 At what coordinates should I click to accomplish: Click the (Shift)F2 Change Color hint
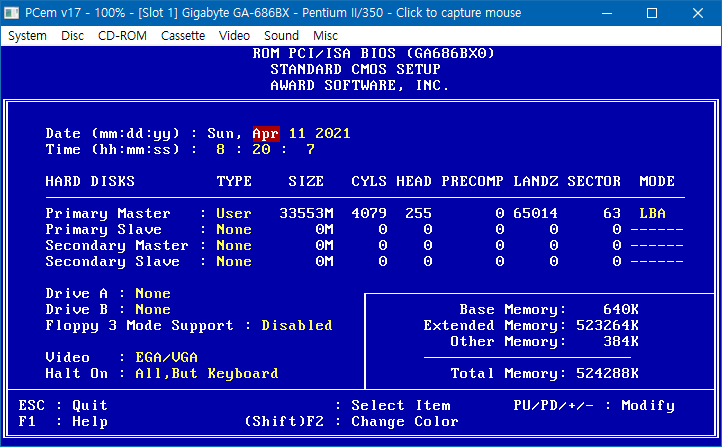351,421
